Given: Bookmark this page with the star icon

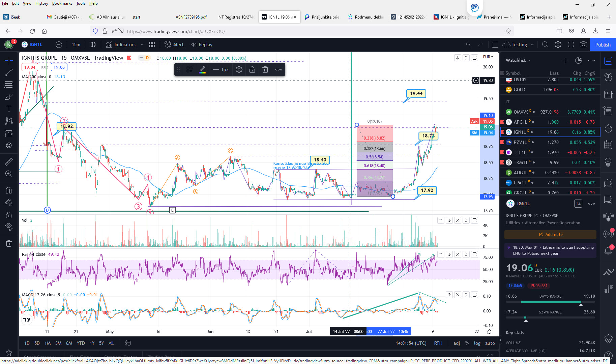Looking at the screenshot, I should (508, 31).
